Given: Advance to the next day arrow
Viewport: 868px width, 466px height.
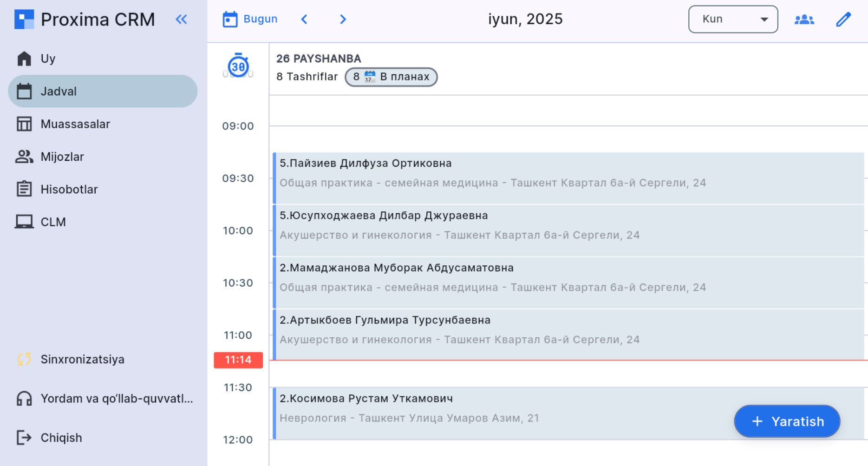Looking at the screenshot, I should [343, 20].
